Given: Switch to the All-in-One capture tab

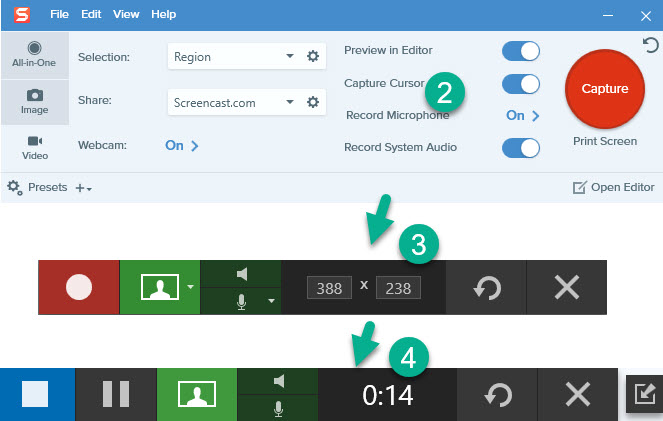Looking at the screenshot, I should 34,55.
